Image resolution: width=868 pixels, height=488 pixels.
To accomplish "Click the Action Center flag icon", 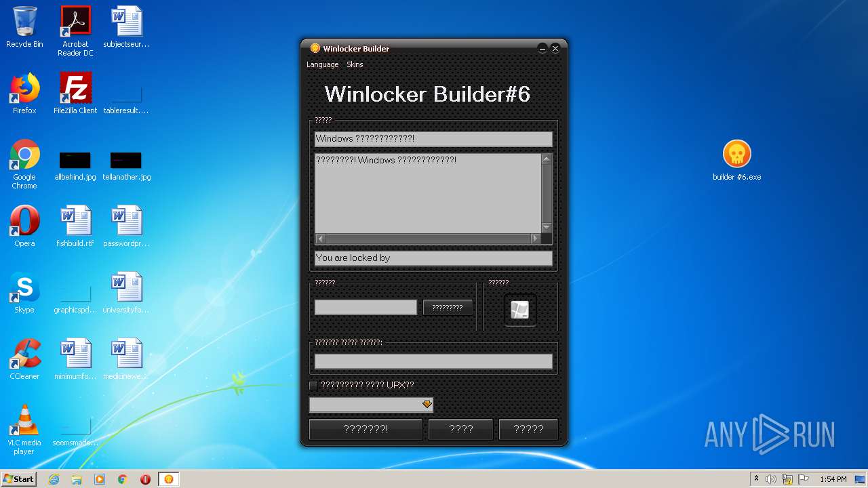I will point(804,479).
